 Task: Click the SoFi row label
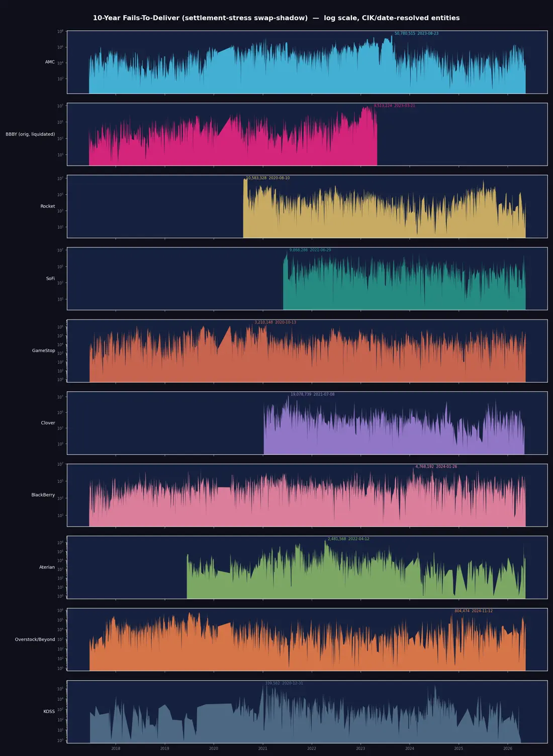pos(50,279)
